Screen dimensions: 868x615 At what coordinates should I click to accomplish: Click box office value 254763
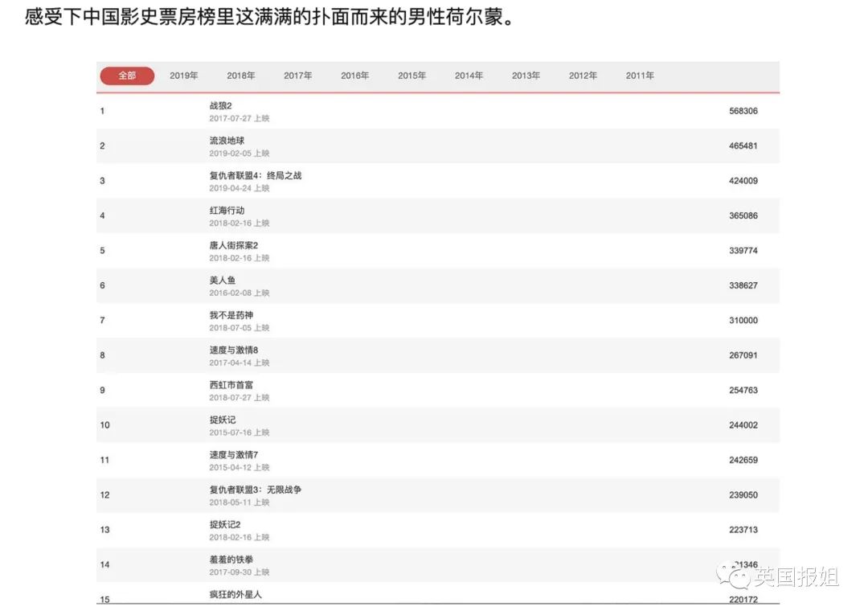click(x=743, y=390)
